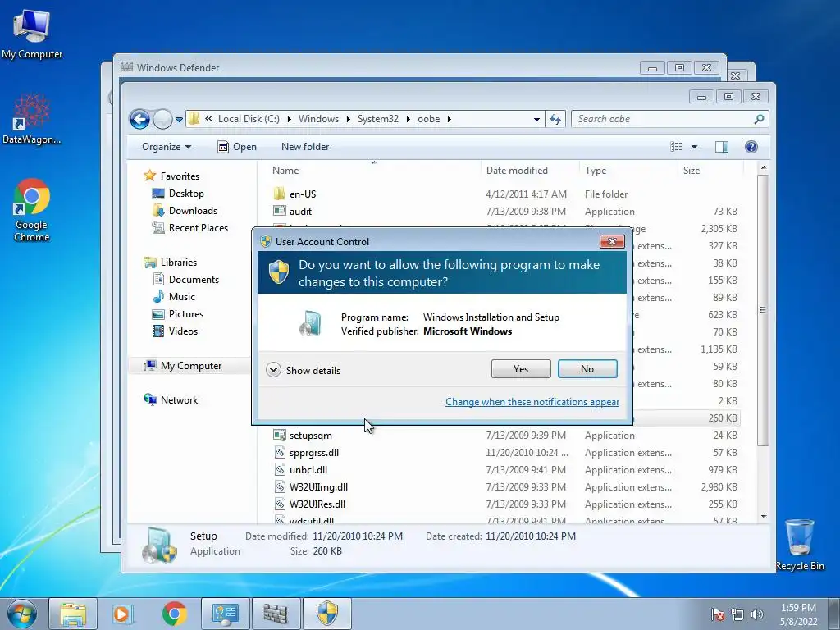
Task: Click 'Windows' breadcrumb in address bar
Action: pyautogui.click(x=318, y=119)
